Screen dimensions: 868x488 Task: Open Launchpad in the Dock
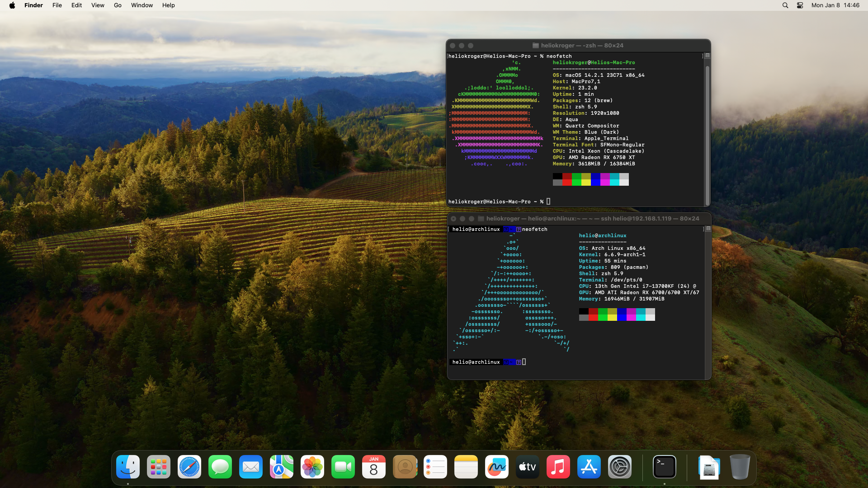[159, 467]
